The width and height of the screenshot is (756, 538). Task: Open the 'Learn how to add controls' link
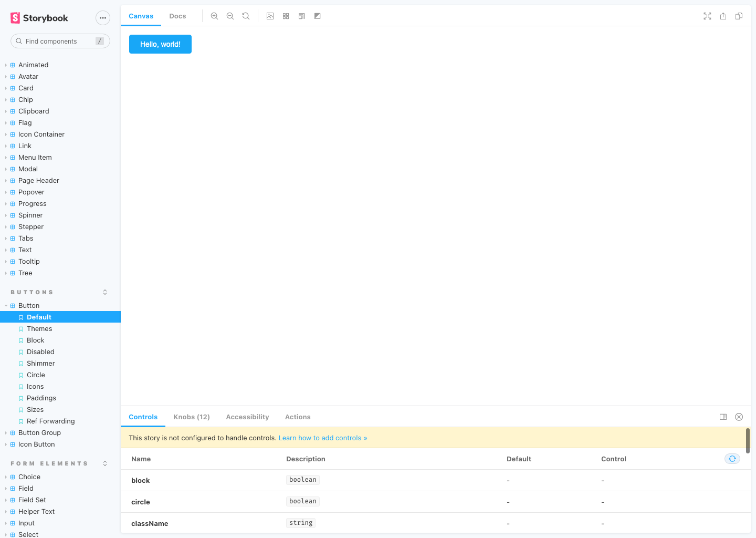(x=323, y=438)
